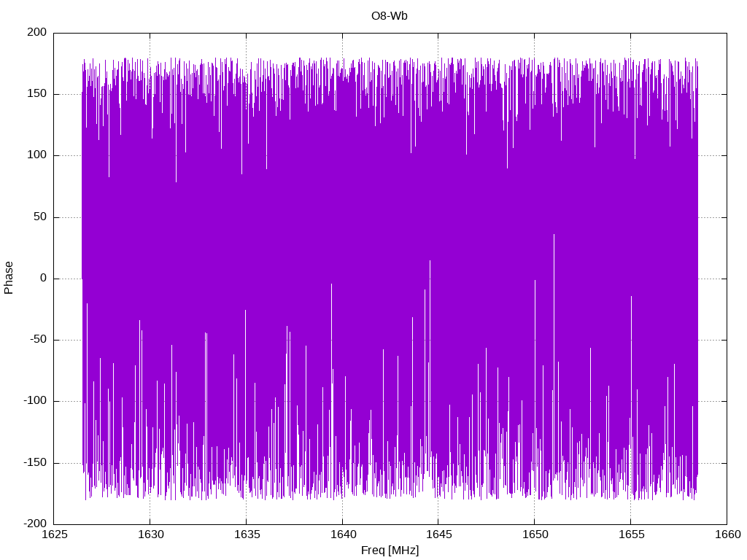Click the Phase axis label
The height and width of the screenshot is (560, 747).
(x=9, y=278)
